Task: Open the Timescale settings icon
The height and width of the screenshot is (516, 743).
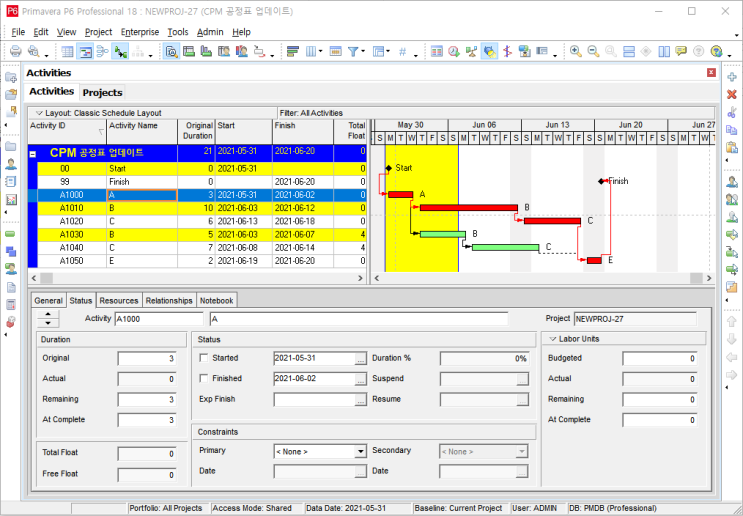Action: point(335,51)
